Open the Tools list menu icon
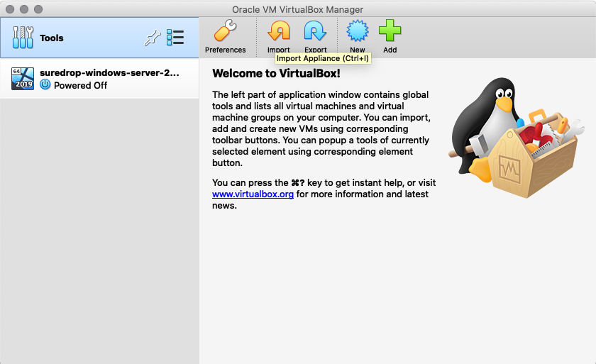The width and height of the screenshot is (596, 364). click(175, 38)
